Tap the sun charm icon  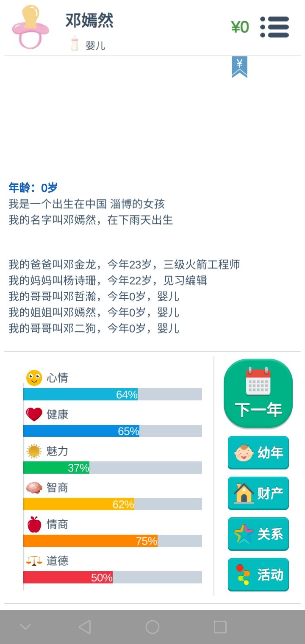coord(34,451)
